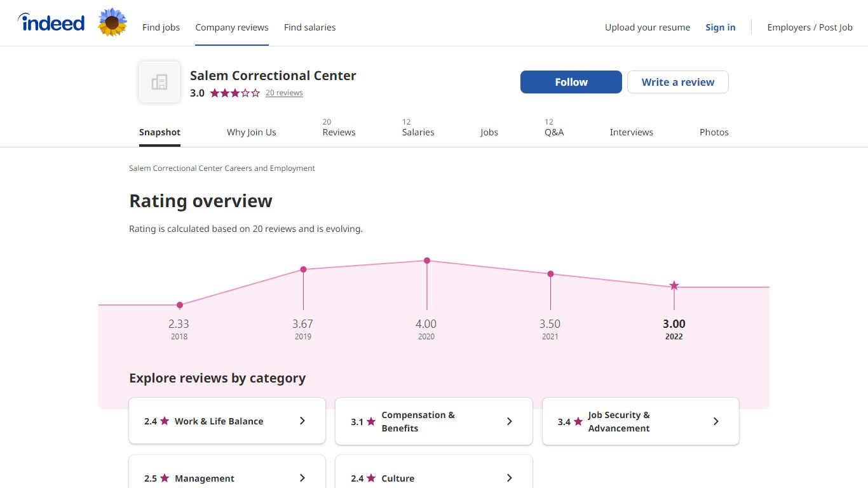Click star icon in Work & Life Balance card
868x488 pixels.
click(x=165, y=421)
